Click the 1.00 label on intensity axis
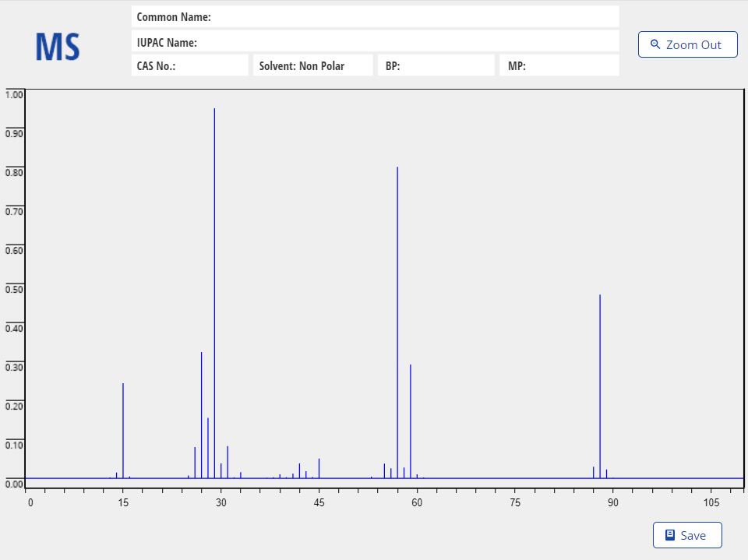Viewport: 748px width, 560px height. [x=13, y=94]
